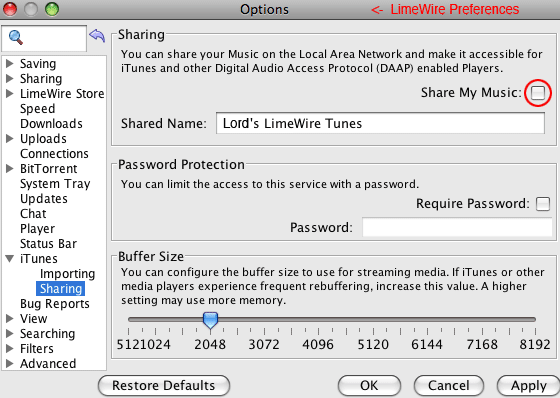
Task: Expand the BitTorrent category triangle
Action: click(10, 169)
